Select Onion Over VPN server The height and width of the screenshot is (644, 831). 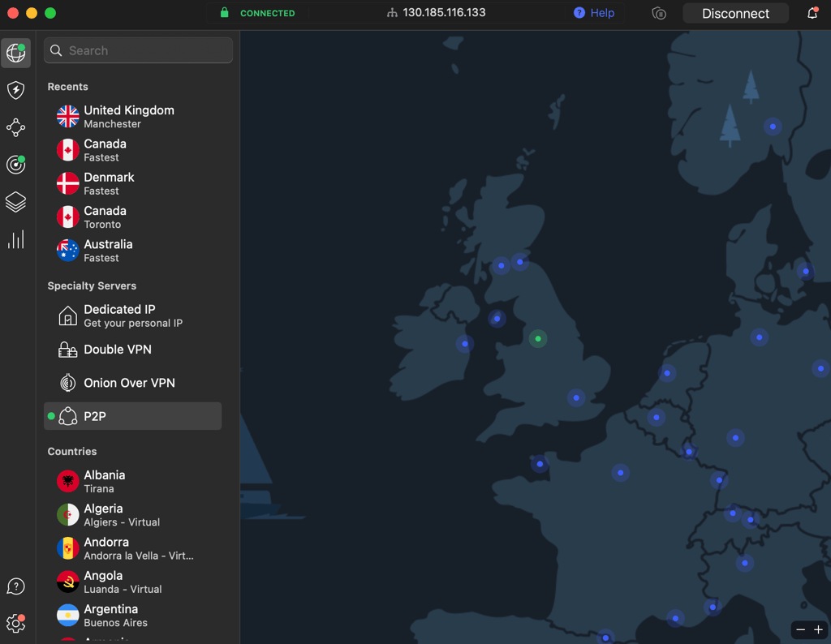(132, 383)
